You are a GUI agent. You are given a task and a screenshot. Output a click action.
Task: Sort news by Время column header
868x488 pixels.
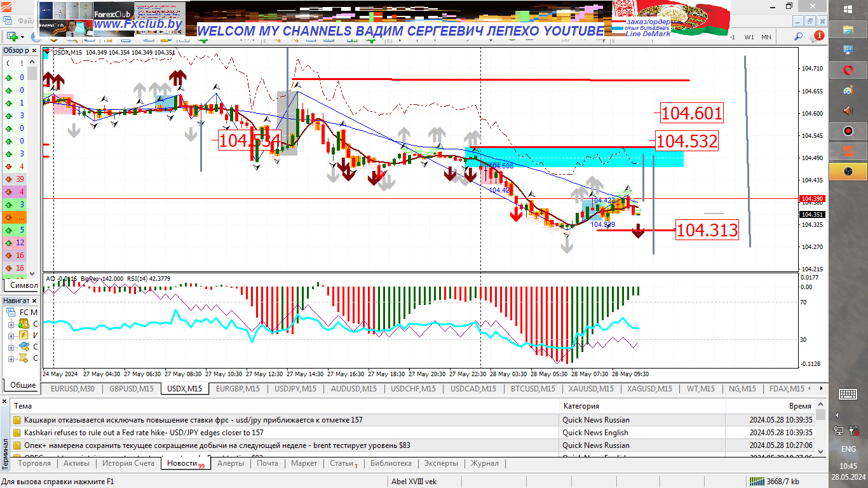point(770,405)
